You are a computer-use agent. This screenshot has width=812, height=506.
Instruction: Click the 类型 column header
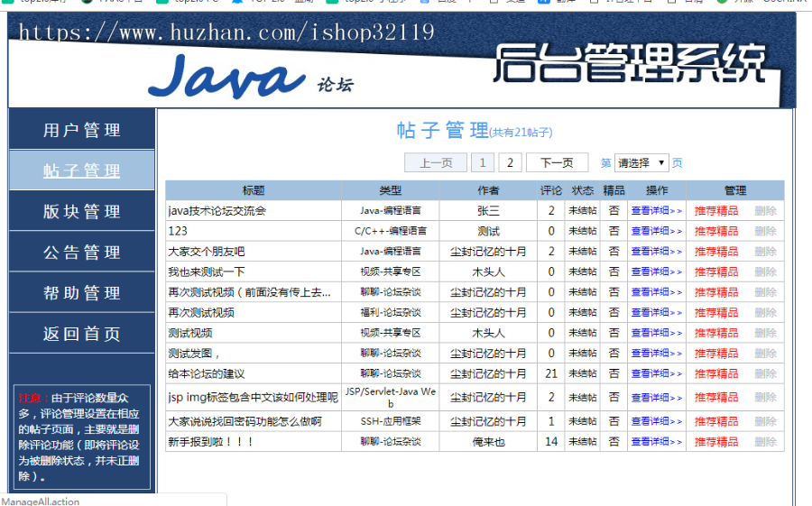tap(390, 190)
